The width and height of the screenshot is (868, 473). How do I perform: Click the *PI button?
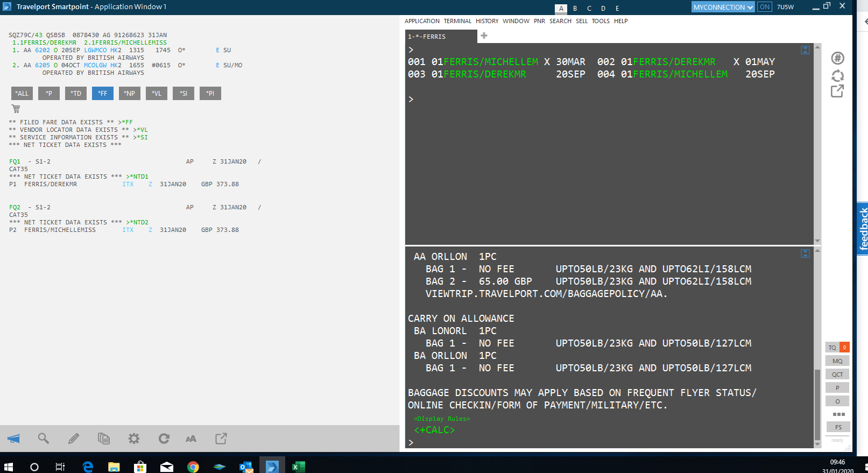click(x=210, y=93)
